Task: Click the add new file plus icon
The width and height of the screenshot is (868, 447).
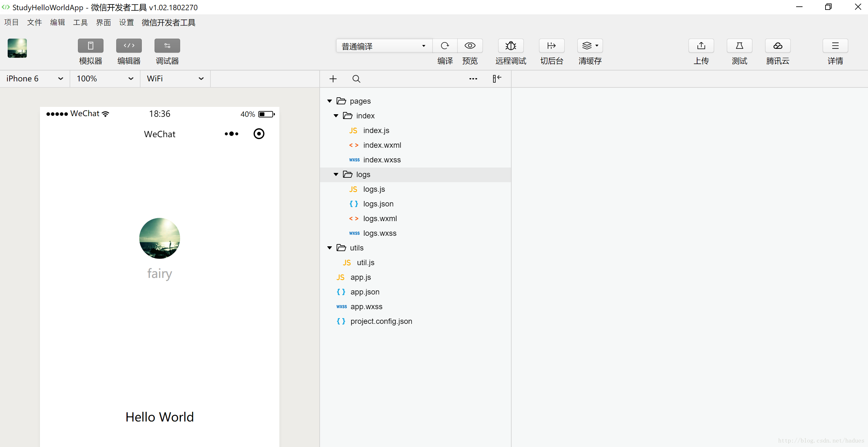Action: tap(333, 79)
